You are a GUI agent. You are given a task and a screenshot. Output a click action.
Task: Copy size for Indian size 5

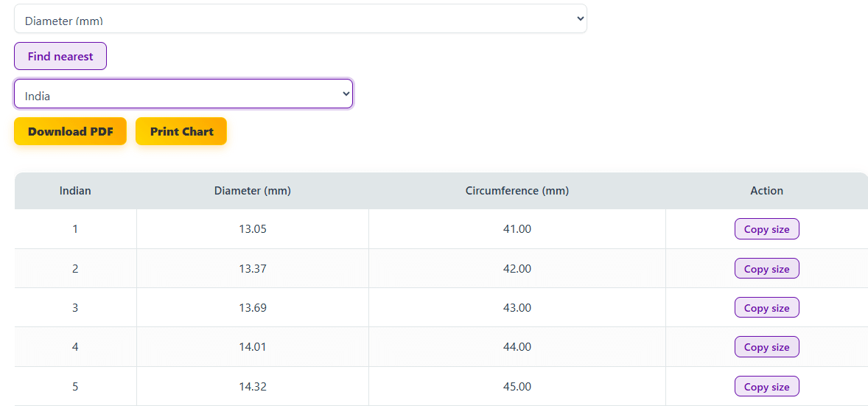coord(766,387)
